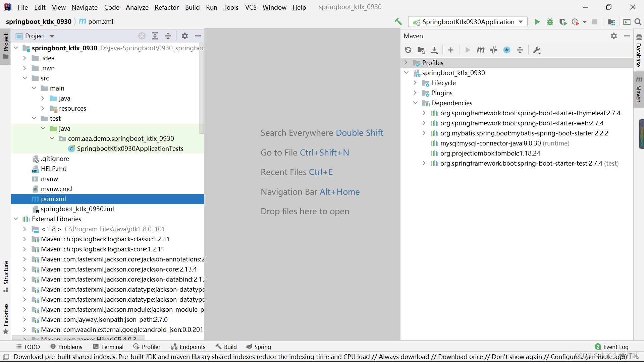Click the tool windows quick access icon
Screen dimensions: 644x362
coord(6,357)
